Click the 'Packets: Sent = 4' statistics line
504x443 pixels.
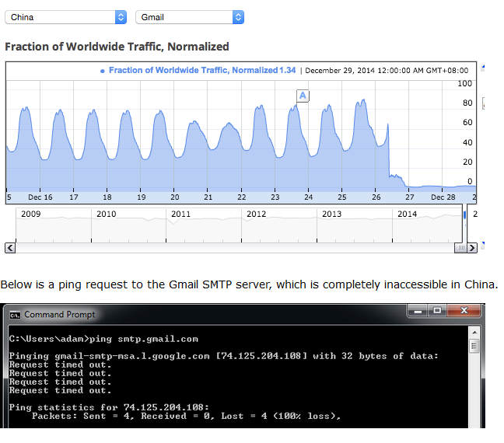pyautogui.click(x=187, y=417)
